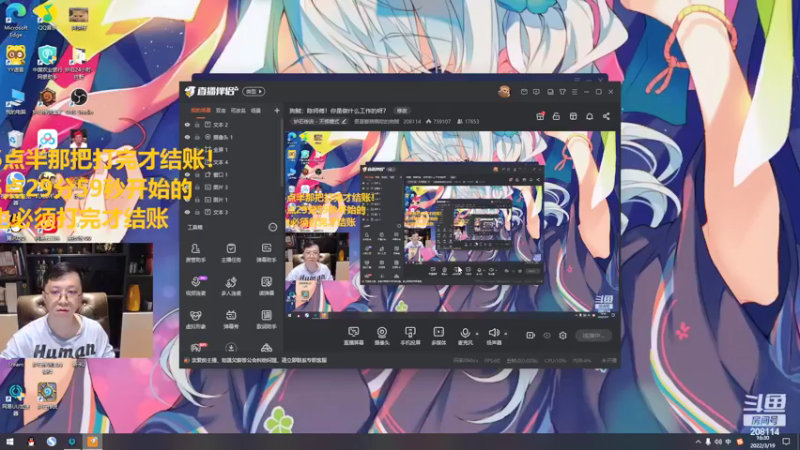Open the microphone dropdown arrow
800x450 pixels.
click(477, 334)
